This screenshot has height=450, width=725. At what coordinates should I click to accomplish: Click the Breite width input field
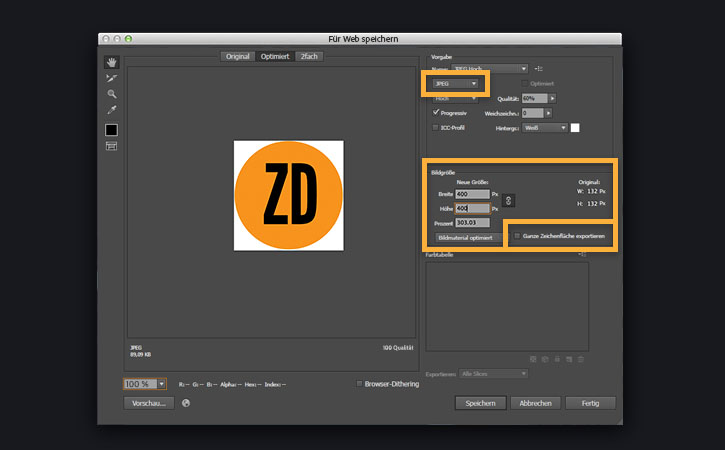pyautogui.click(x=473, y=194)
